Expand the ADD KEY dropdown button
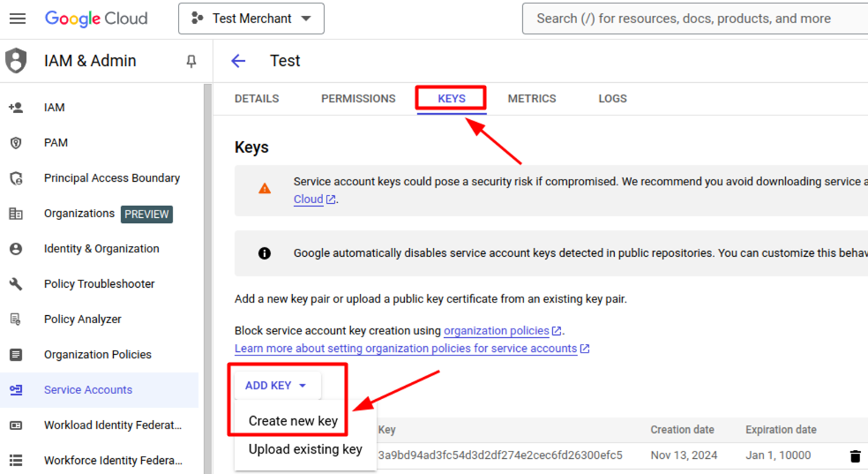Image resolution: width=868 pixels, height=474 pixels. coord(276,386)
